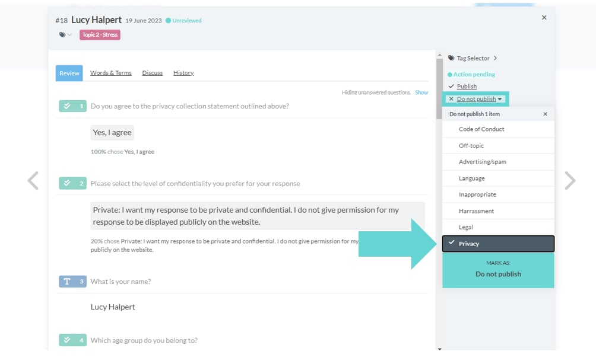Open the tag icon dropdown under the name

click(x=65, y=34)
